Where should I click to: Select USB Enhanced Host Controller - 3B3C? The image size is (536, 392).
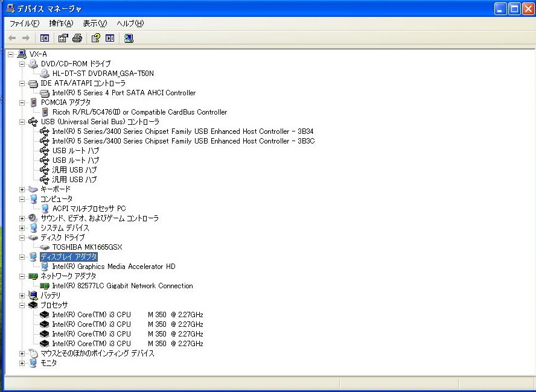[183, 141]
